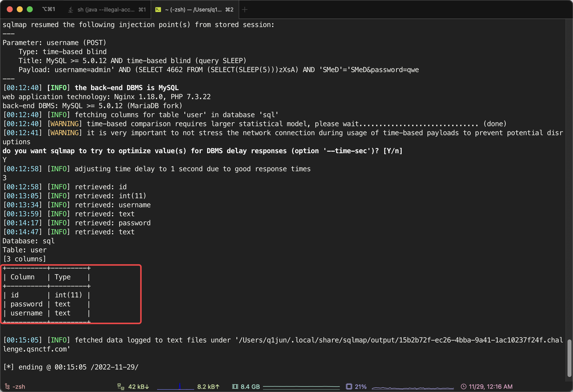Click the -zsh job name in status bar

pyautogui.click(x=19, y=386)
